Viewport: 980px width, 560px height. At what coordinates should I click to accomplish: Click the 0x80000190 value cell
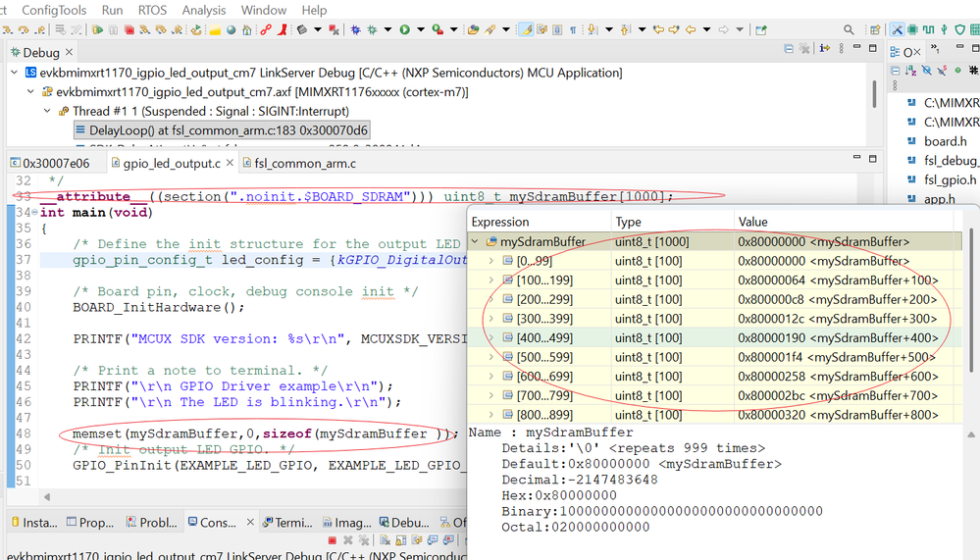point(844,337)
